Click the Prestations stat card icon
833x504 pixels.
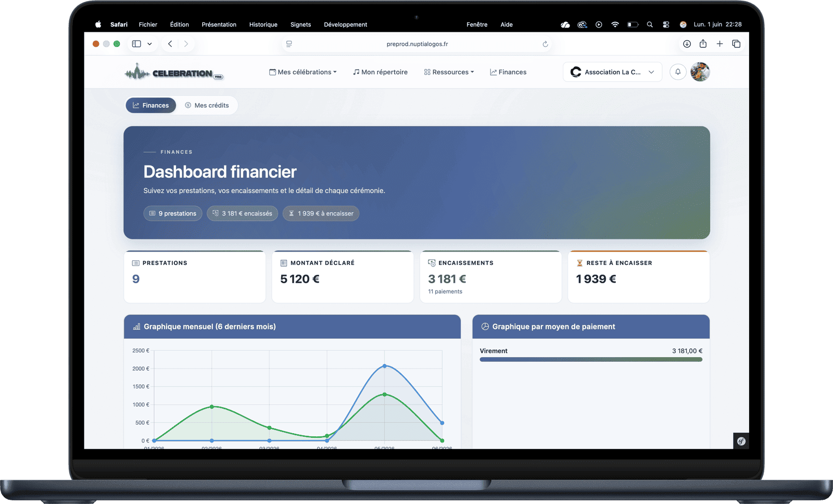(x=136, y=263)
